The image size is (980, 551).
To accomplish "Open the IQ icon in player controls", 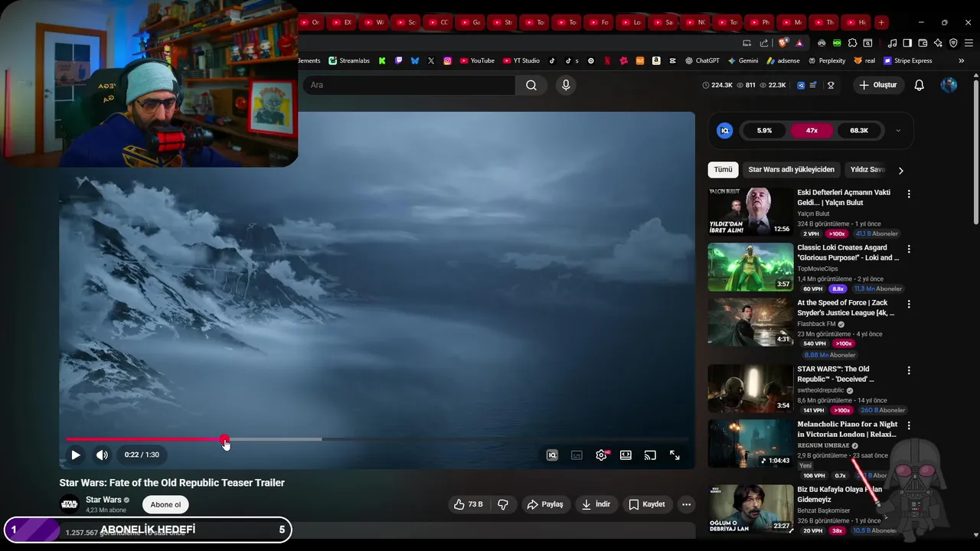I will click(x=552, y=455).
